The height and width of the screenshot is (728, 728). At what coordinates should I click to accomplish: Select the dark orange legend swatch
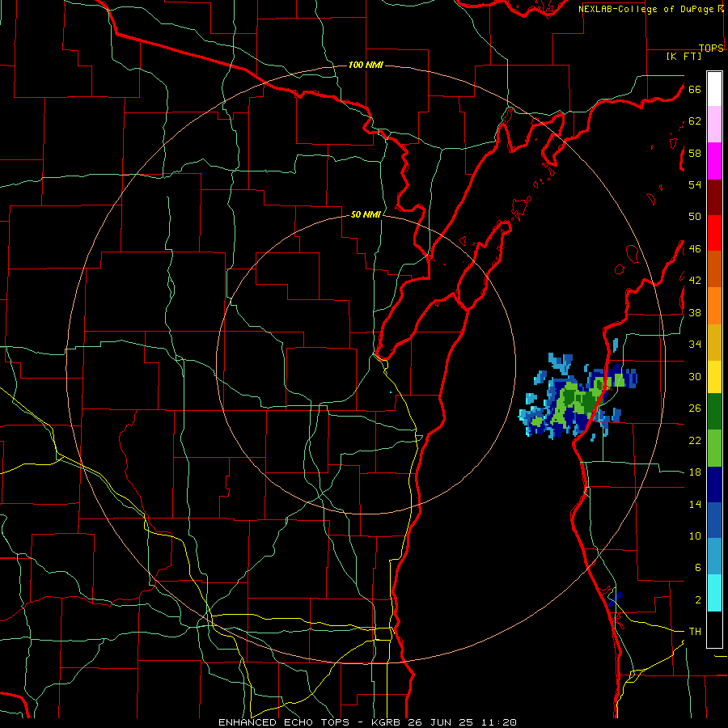(x=714, y=269)
